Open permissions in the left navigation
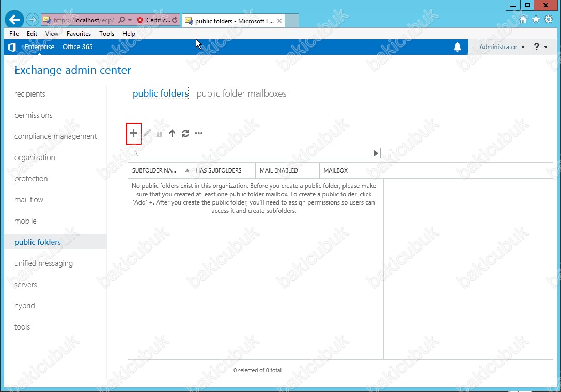 33,115
